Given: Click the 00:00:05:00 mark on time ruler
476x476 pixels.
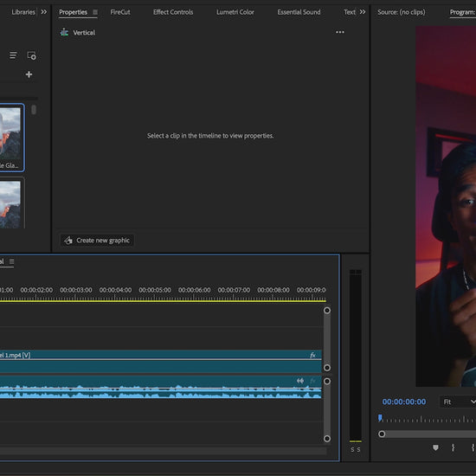Looking at the screenshot, I should pyautogui.click(x=155, y=290).
